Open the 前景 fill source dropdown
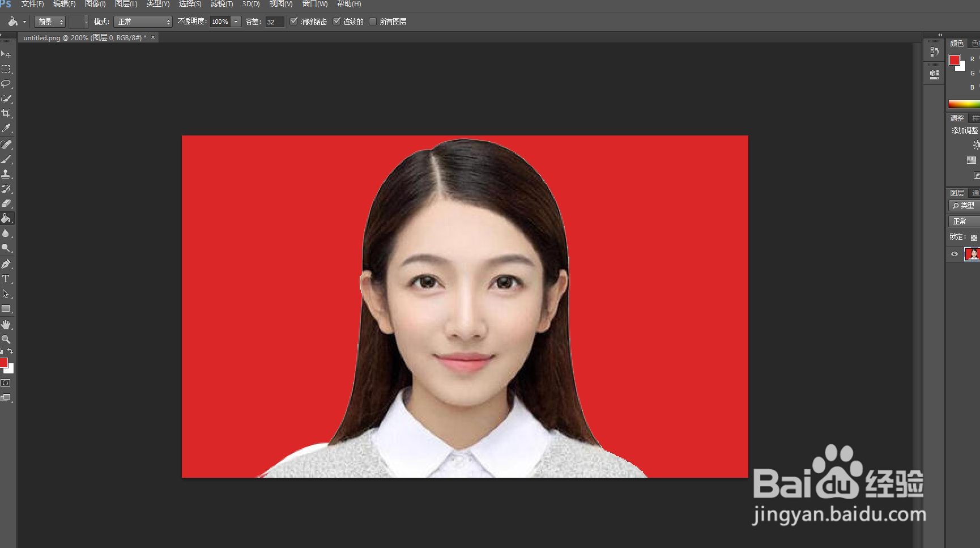Image resolution: width=980 pixels, height=548 pixels. point(50,22)
